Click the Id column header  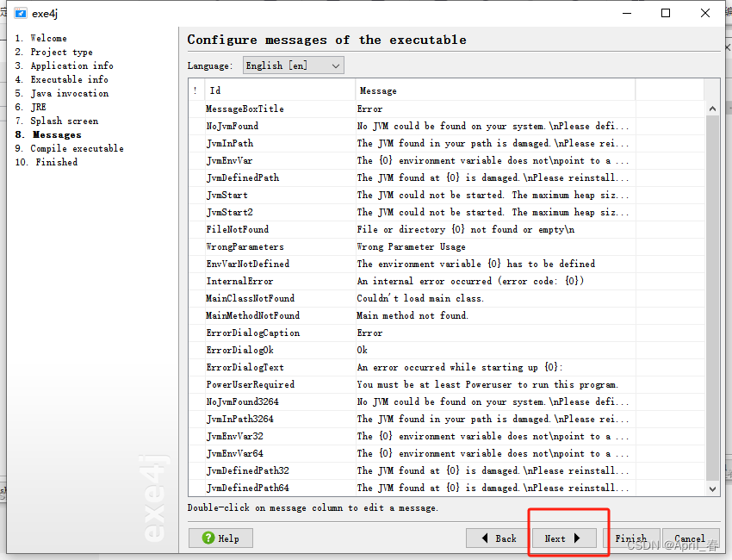point(280,90)
